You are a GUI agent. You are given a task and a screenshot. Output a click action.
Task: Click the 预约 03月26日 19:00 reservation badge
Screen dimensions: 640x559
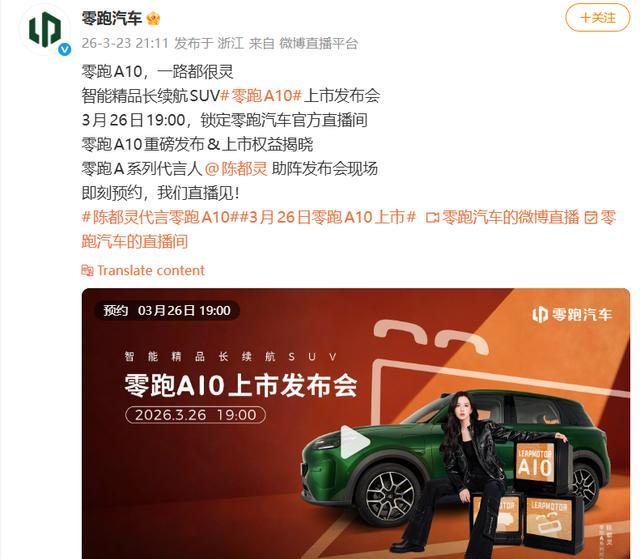tap(167, 311)
